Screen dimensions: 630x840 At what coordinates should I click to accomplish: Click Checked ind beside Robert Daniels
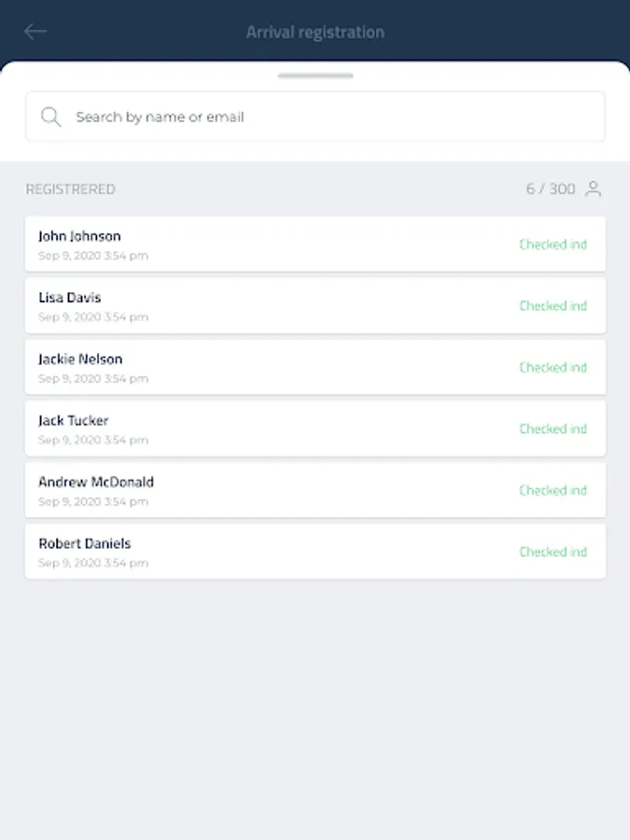553,552
